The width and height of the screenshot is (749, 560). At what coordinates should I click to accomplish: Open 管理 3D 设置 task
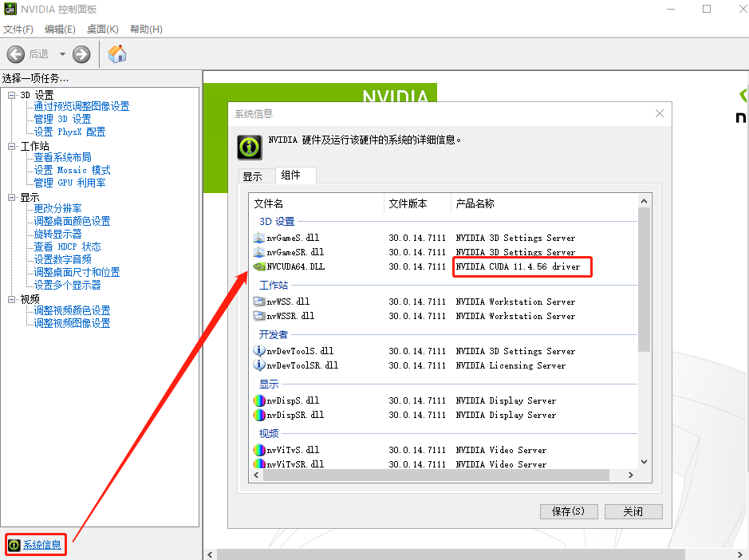62,119
